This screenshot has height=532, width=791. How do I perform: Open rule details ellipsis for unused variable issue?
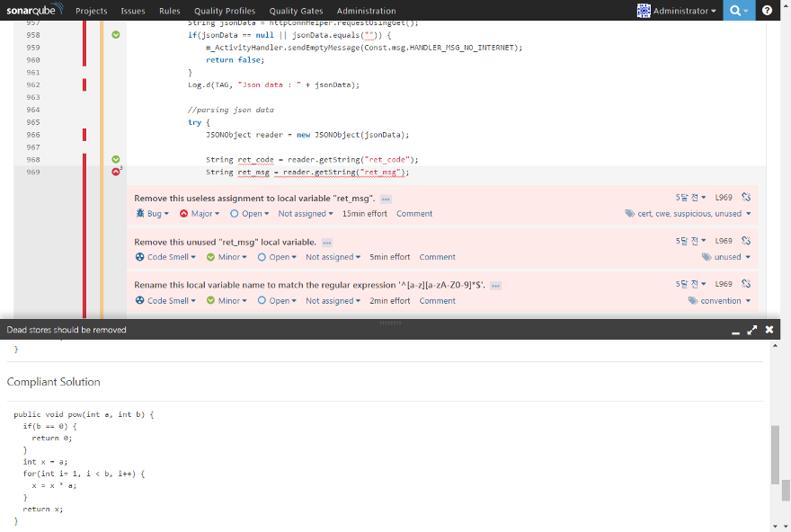327,243
